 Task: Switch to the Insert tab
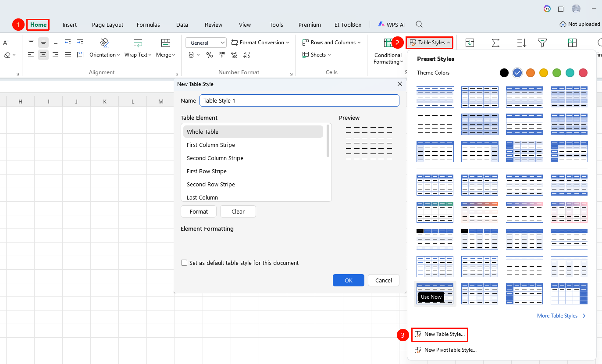click(70, 25)
